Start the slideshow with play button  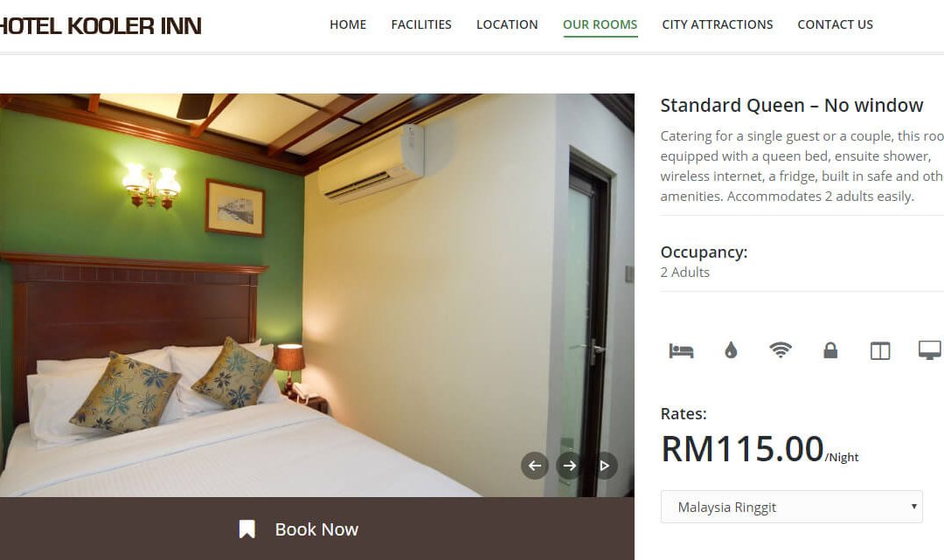[605, 466]
